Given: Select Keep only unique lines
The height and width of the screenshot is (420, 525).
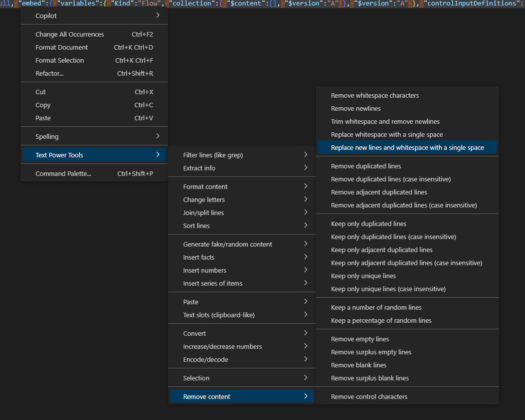Looking at the screenshot, I should (364, 276).
